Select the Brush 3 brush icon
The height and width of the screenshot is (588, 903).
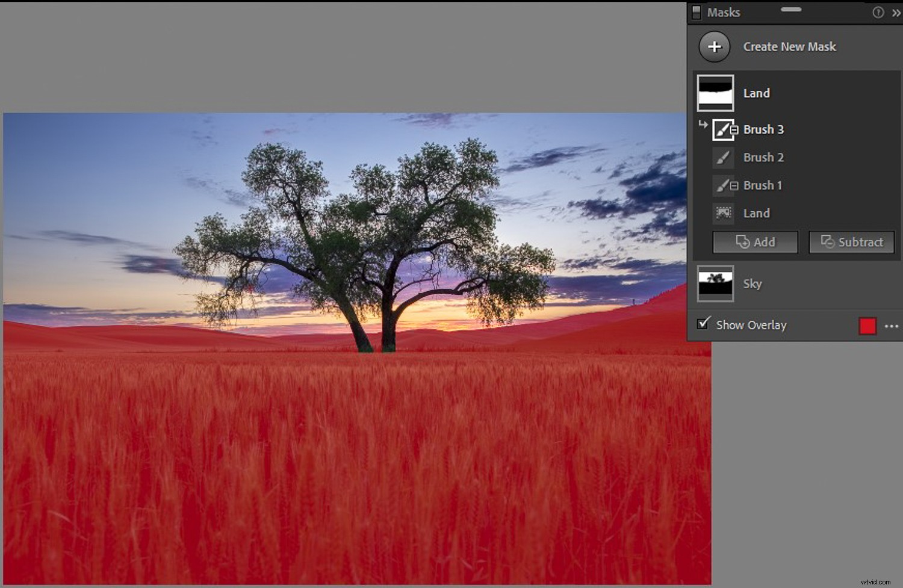click(722, 129)
